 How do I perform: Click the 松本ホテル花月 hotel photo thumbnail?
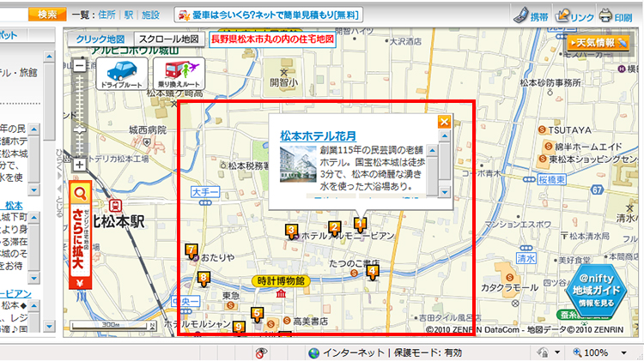(298, 165)
